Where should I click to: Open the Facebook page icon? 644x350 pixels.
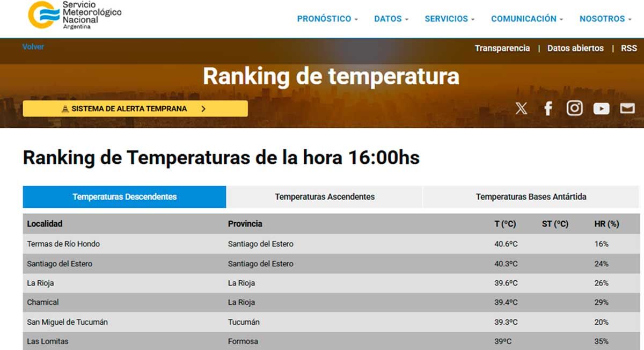coord(548,108)
